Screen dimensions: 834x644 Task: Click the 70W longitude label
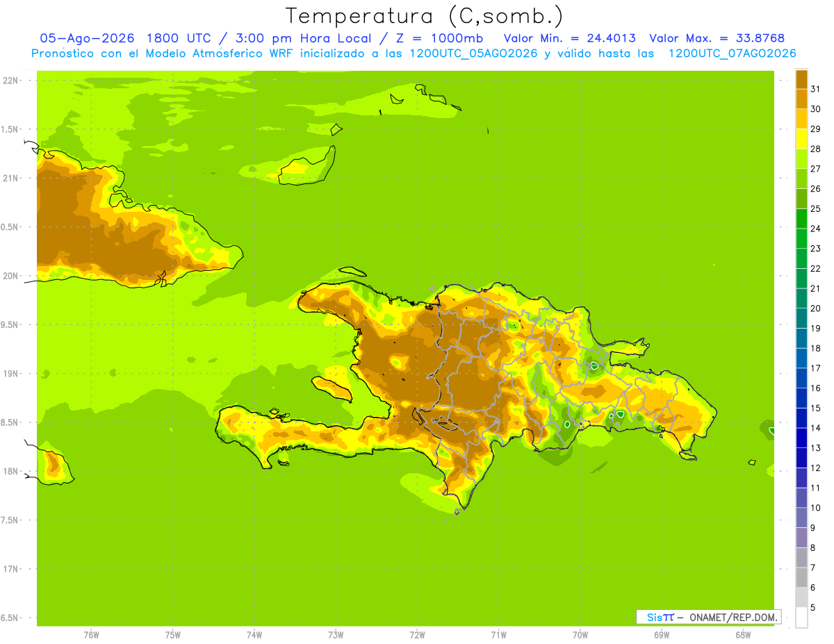click(580, 635)
